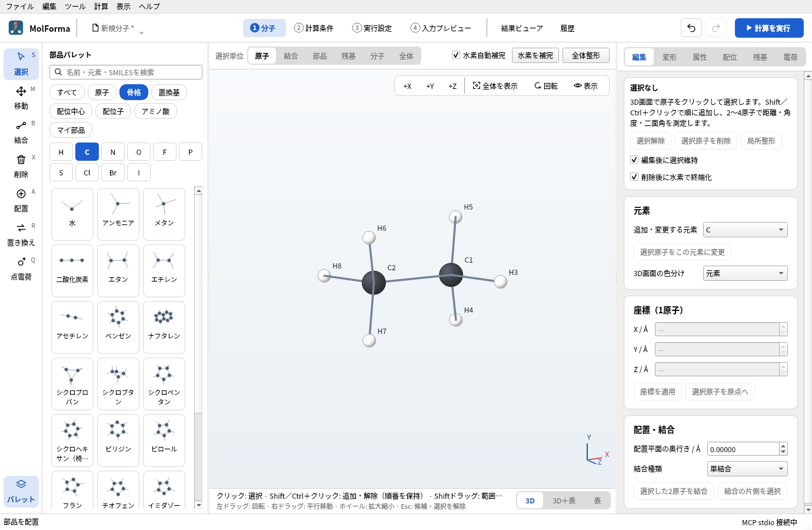Open ヘルプ menu
Image resolution: width=812 pixels, height=530 pixels.
click(x=149, y=6)
